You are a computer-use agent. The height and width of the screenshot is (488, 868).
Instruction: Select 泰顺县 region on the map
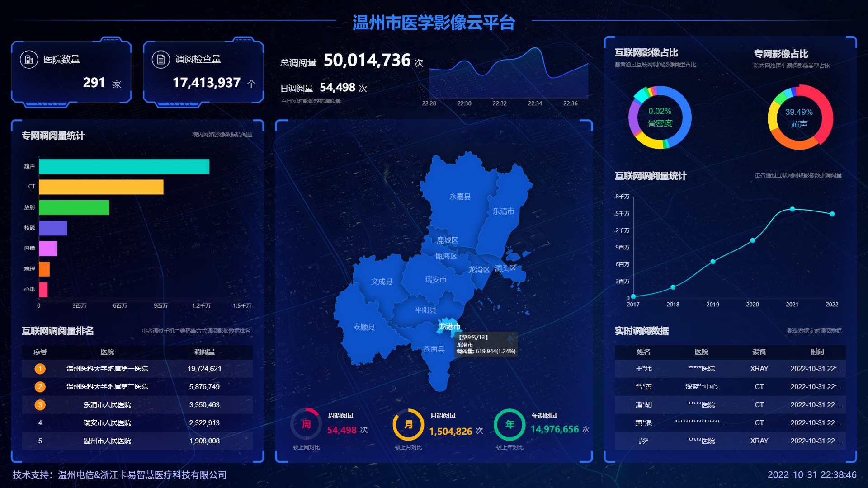(364, 327)
